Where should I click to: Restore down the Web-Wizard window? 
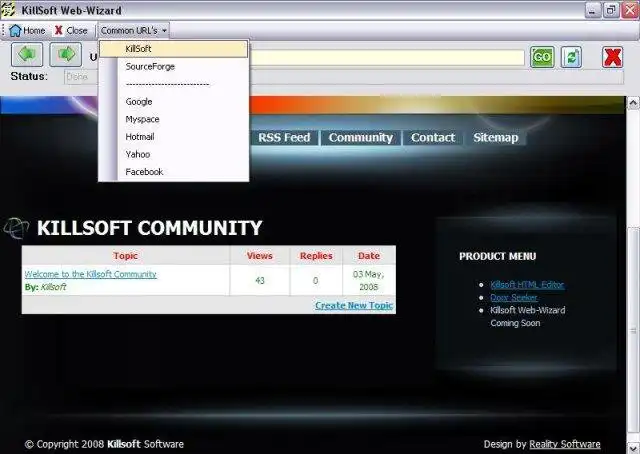coord(611,10)
